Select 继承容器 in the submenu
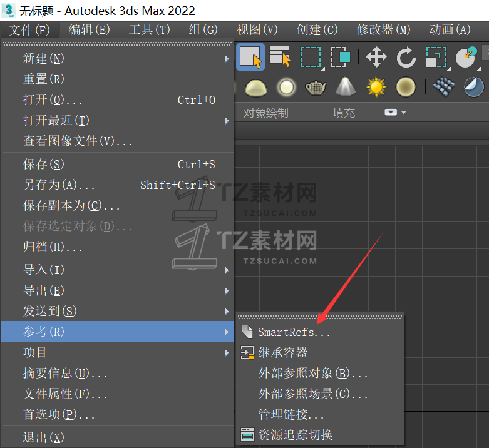This screenshot has width=489, height=448. [x=320, y=353]
